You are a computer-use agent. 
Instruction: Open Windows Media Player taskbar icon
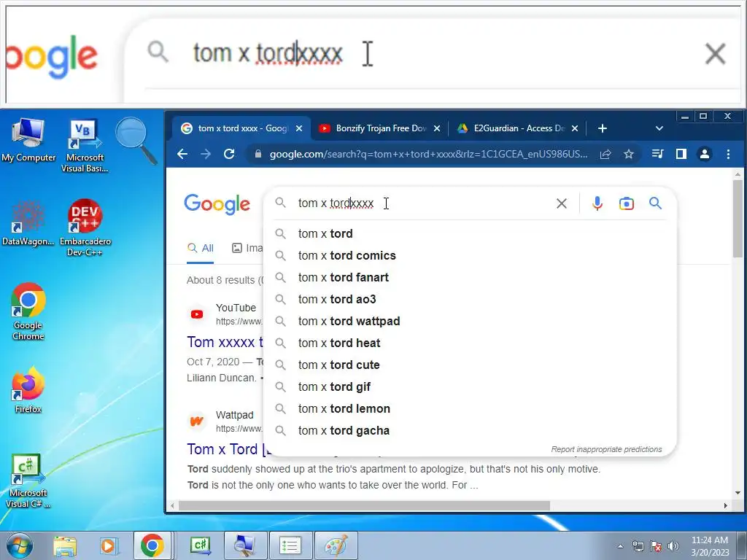tap(108, 545)
